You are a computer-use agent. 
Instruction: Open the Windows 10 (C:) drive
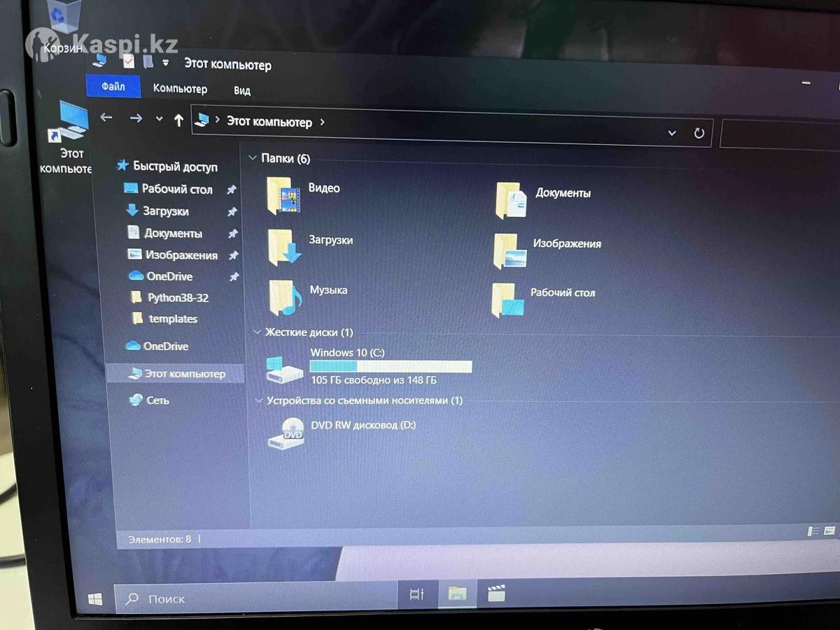pos(285,368)
